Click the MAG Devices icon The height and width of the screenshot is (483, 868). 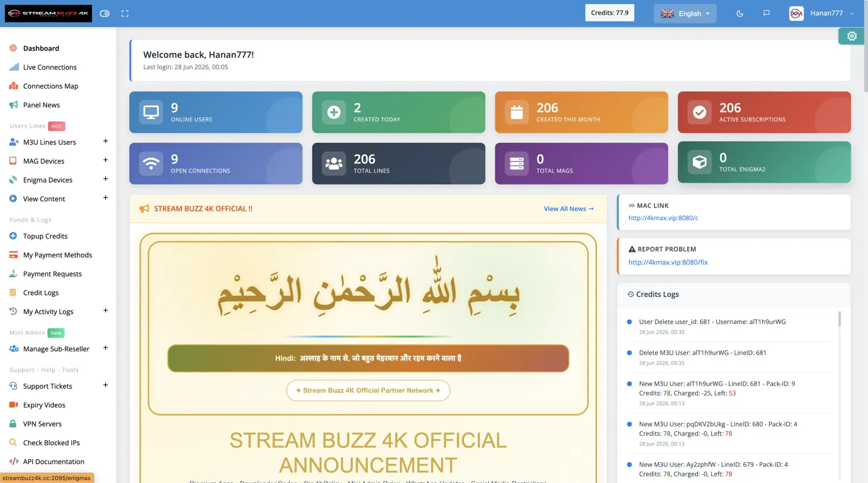coord(13,161)
